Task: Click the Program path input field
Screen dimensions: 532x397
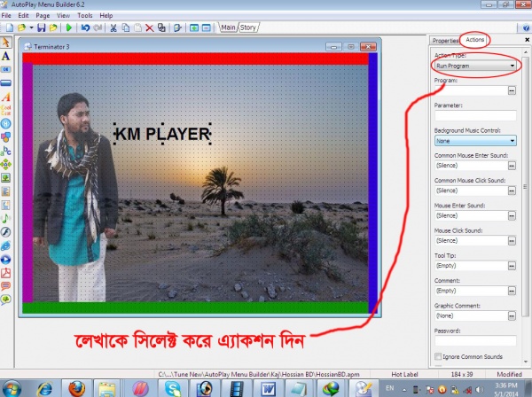Action: pos(471,90)
